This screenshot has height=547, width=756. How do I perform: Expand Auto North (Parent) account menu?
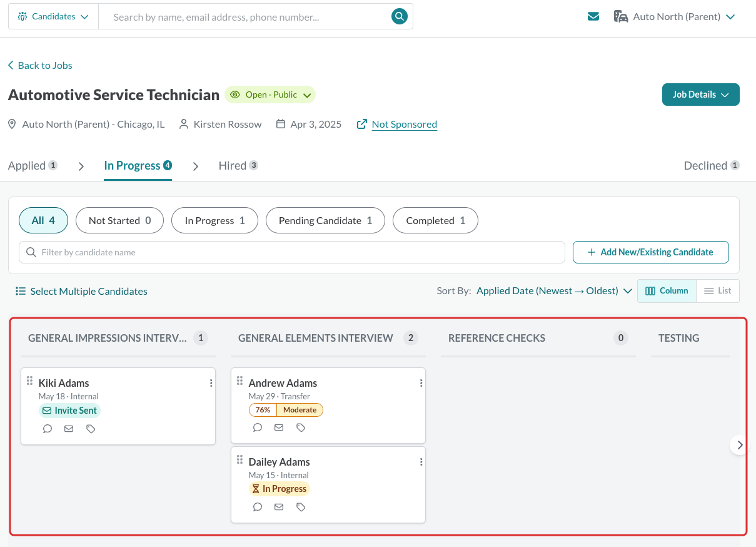pos(674,17)
